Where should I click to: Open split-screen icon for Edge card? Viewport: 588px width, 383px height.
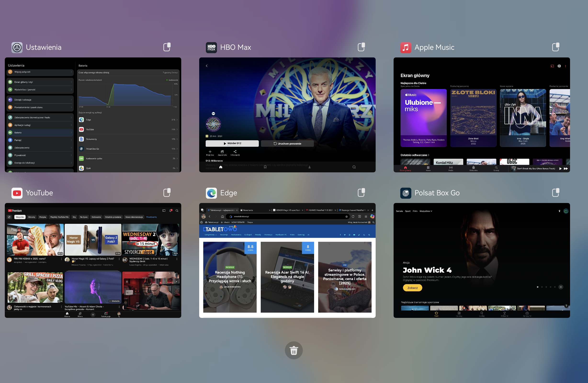[x=362, y=192]
